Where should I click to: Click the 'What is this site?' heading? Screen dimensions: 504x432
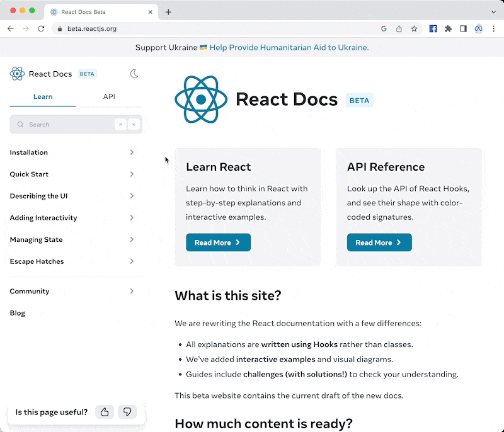tap(228, 295)
